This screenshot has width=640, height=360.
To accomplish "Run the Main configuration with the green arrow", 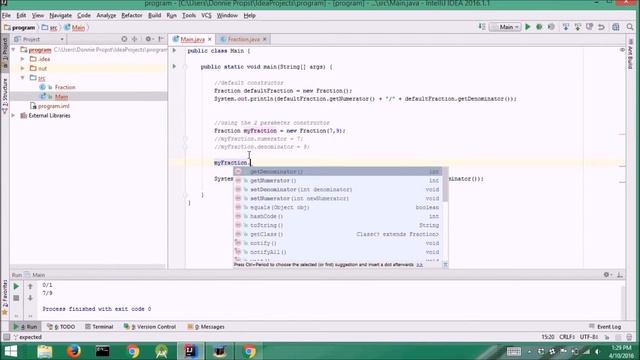I will click(x=528, y=27).
